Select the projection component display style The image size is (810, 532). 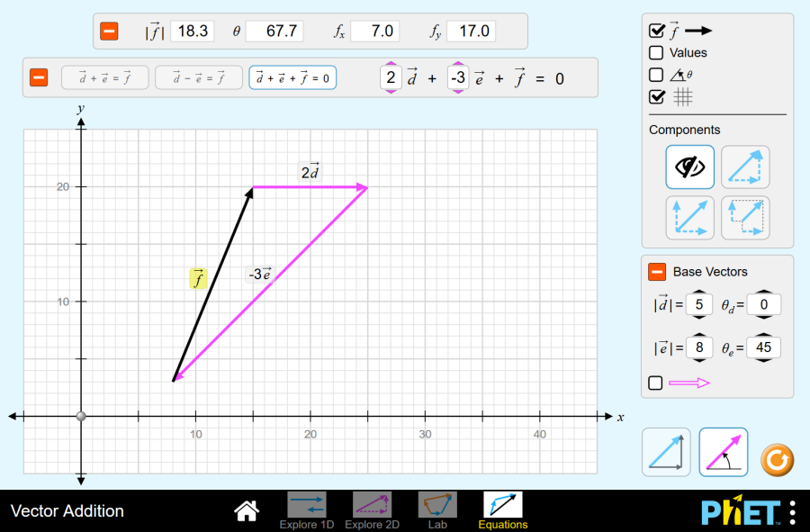745,218
